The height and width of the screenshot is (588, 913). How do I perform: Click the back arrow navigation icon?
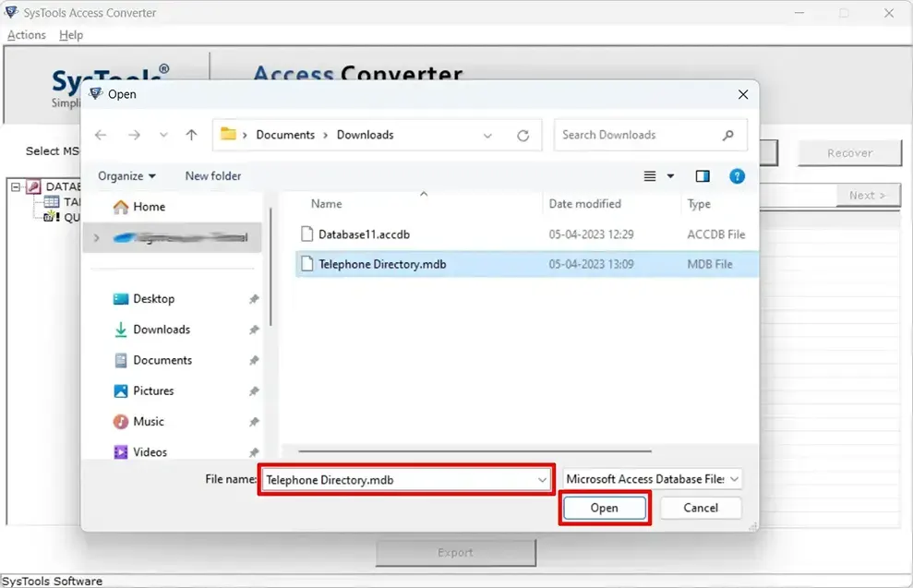[x=101, y=135]
